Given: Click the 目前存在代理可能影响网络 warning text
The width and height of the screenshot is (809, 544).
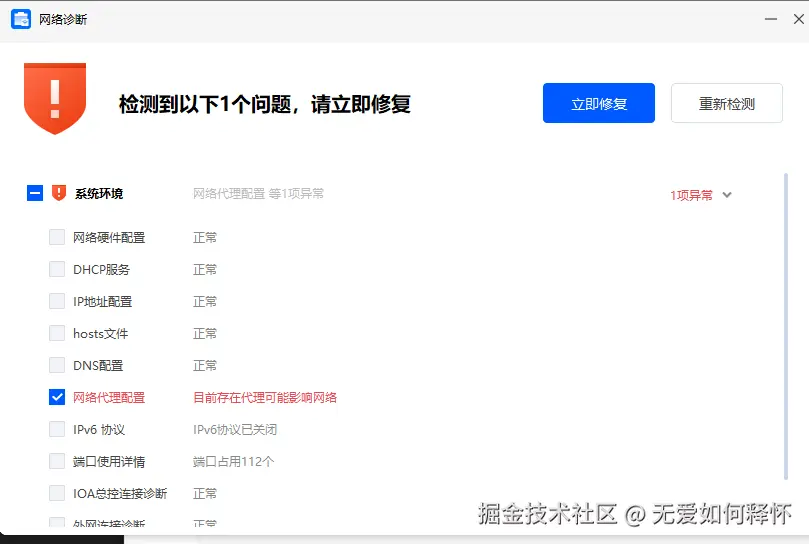Looking at the screenshot, I should 265,397.
